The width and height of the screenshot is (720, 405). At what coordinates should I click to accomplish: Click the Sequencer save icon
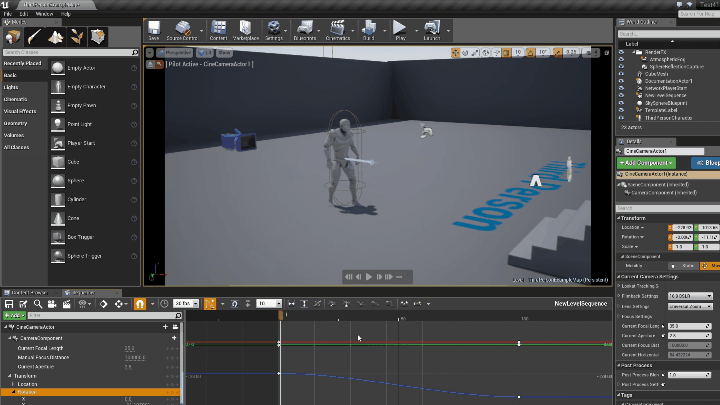(9, 304)
